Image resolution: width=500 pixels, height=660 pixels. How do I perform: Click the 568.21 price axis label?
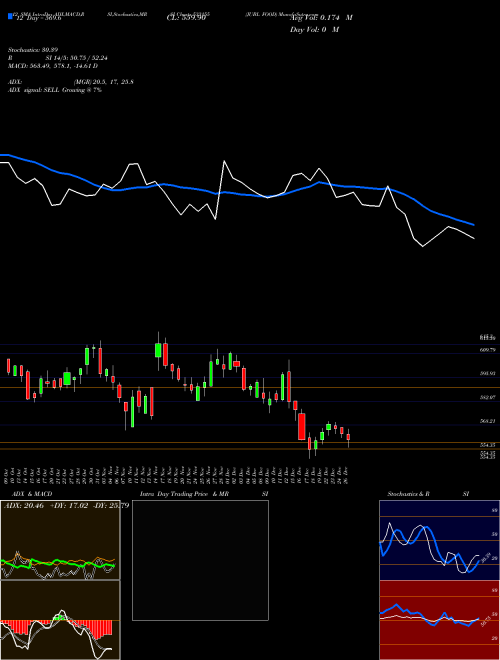tap(488, 421)
